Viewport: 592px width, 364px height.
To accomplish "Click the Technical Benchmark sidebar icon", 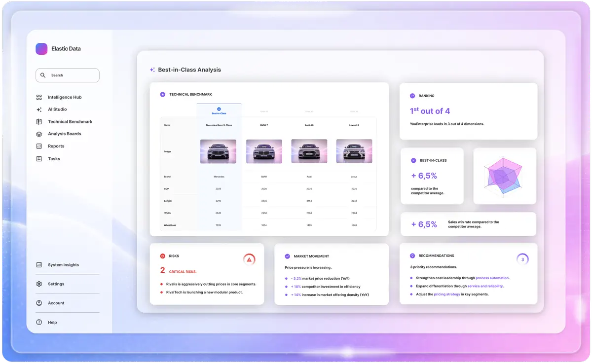I will click(39, 121).
